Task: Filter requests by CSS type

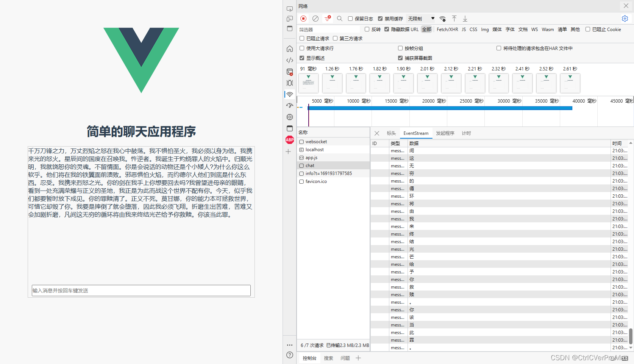Action: 473,29
